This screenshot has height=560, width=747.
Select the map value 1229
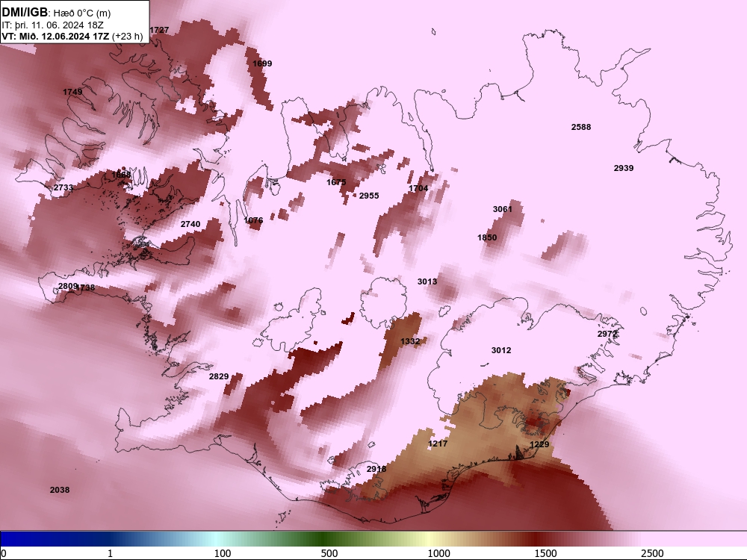click(x=539, y=445)
